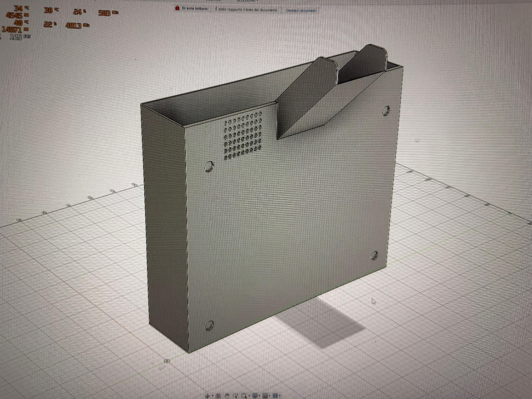Click the document limit reached message

pos(246,10)
